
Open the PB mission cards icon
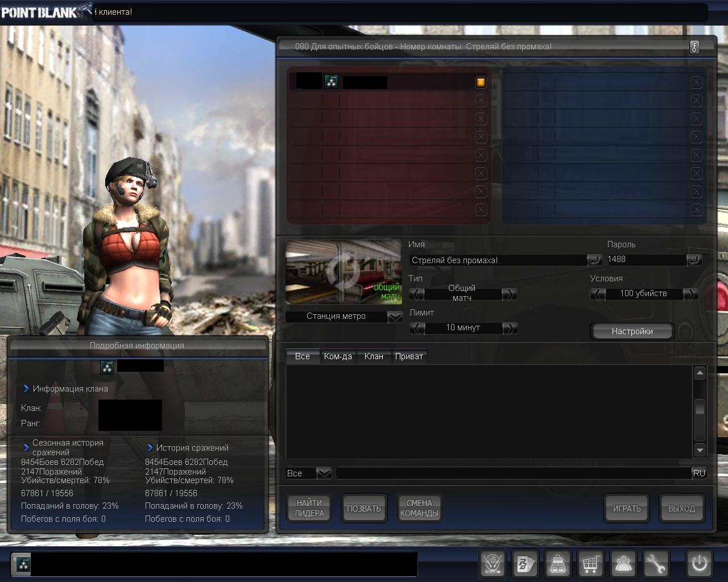pos(524,564)
